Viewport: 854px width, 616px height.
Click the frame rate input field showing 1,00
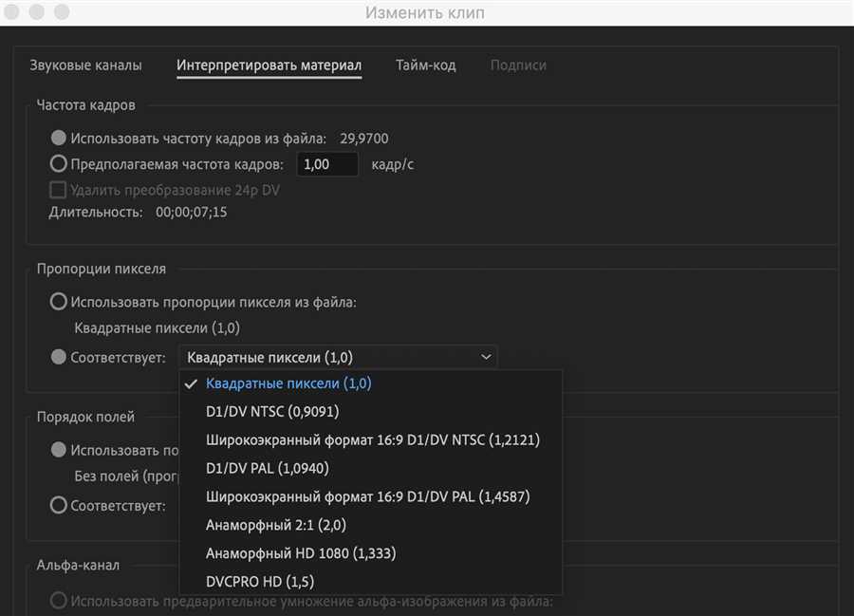327,164
